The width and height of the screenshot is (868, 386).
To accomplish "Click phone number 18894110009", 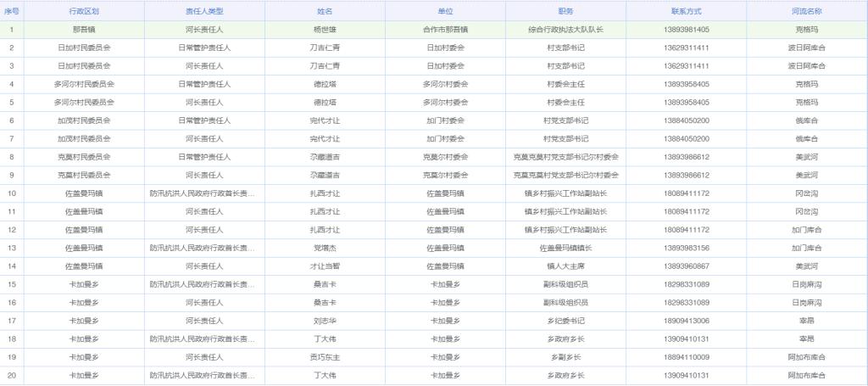I will (x=686, y=357).
